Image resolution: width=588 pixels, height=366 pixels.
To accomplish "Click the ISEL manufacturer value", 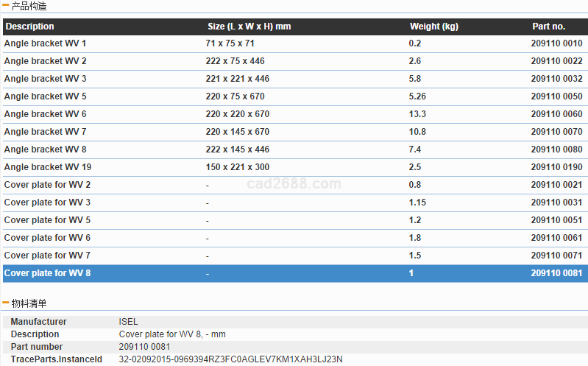I will [x=129, y=322].
